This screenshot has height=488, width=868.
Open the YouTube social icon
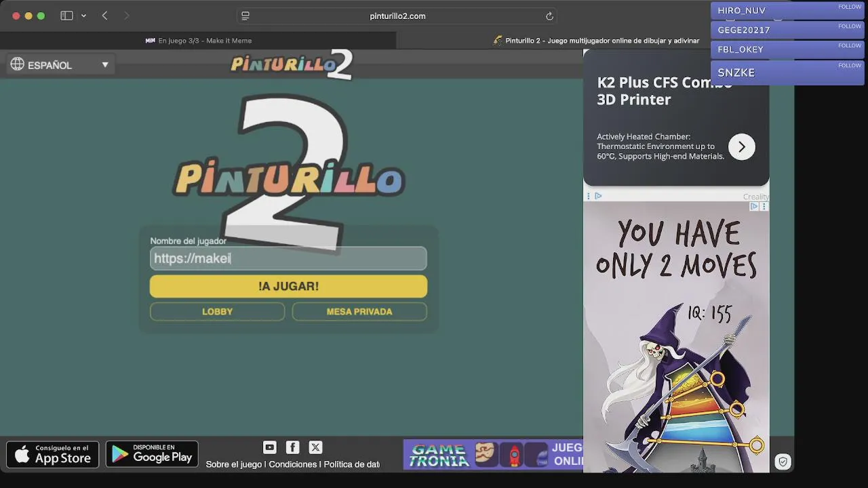coord(270,447)
